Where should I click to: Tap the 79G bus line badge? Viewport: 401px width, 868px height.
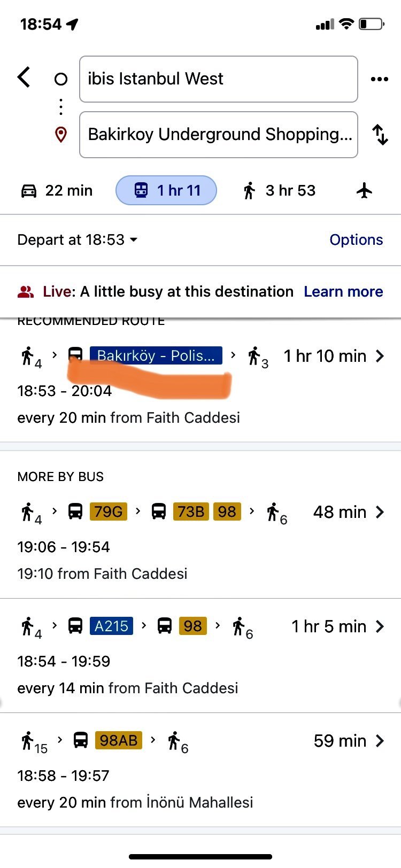tap(109, 511)
